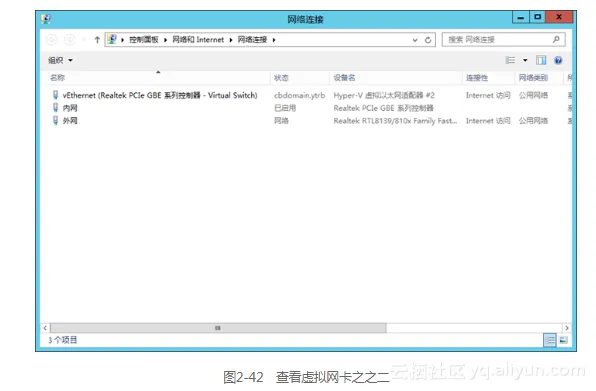The width and height of the screenshot is (596, 391).
Task: Click the scroll right arrow
Action: (567, 328)
